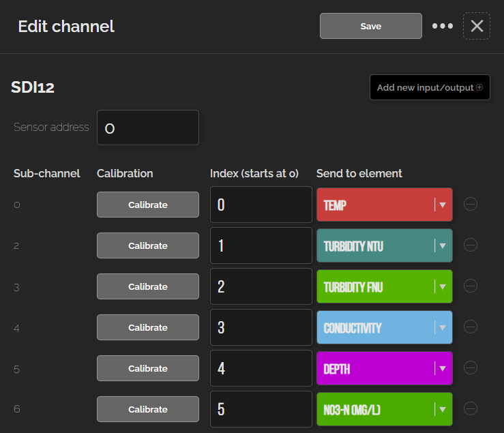Expand the Depth element dropdown
The height and width of the screenshot is (433, 504).
click(385, 368)
